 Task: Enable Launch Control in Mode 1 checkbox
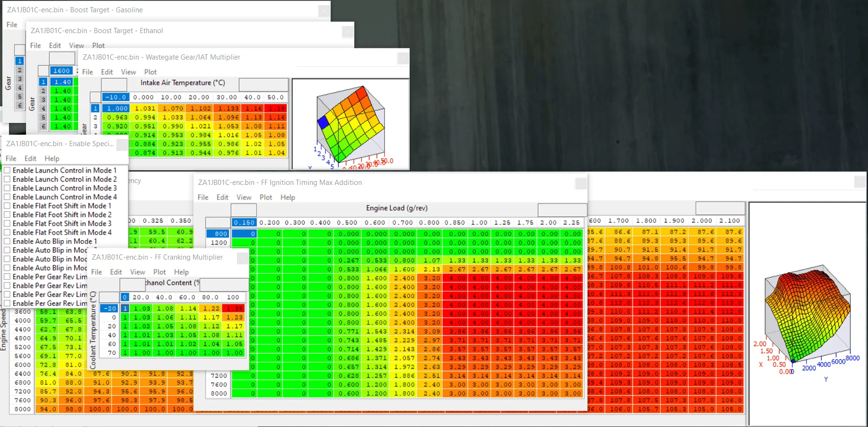click(x=7, y=170)
